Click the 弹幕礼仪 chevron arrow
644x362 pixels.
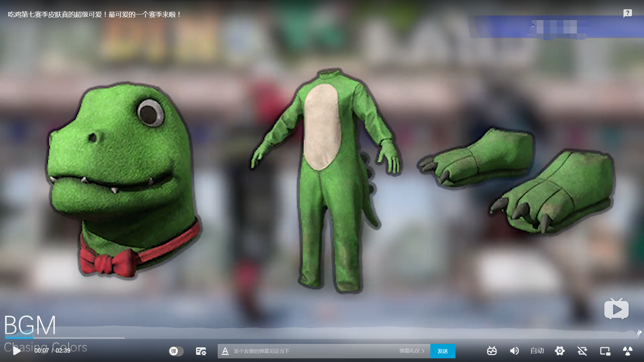[423, 351]
